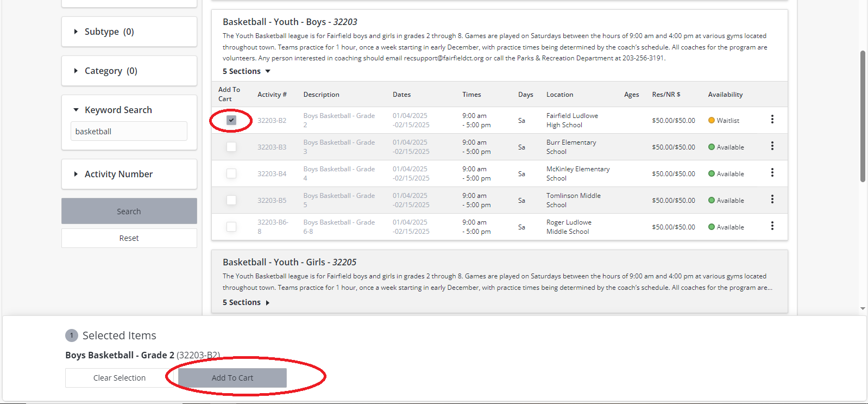Open three-dot menu for Roger Ludlowe row

point(772,226)
